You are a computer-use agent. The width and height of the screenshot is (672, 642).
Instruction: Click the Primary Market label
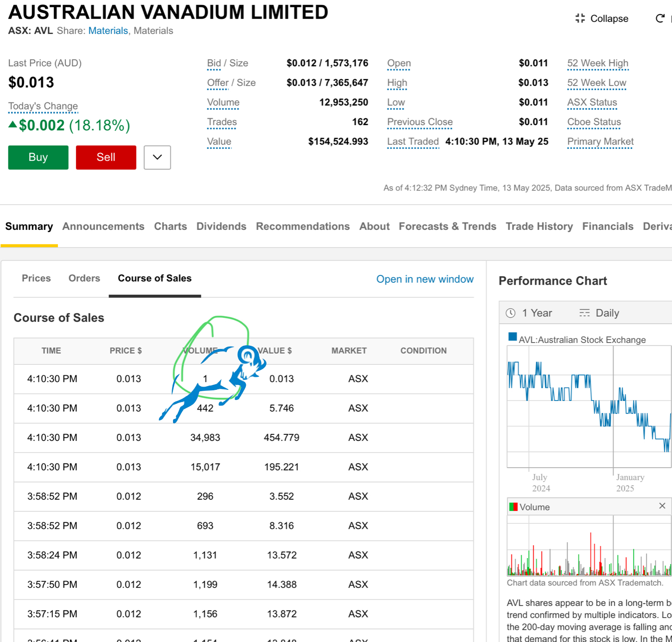[600, 142]
